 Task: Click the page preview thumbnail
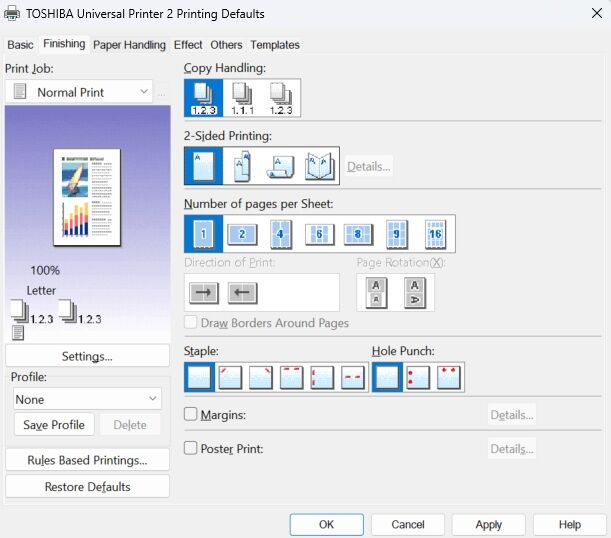point(86,194)
